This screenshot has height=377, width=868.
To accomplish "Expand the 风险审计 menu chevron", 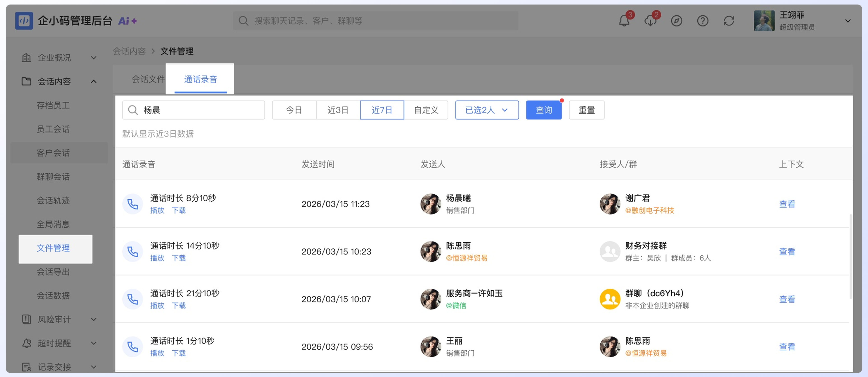I will [94, 319].
